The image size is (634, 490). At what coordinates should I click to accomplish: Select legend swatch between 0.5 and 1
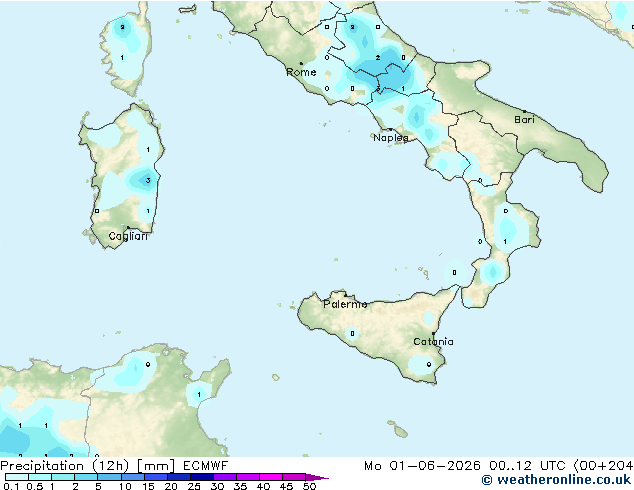[40, 477]
